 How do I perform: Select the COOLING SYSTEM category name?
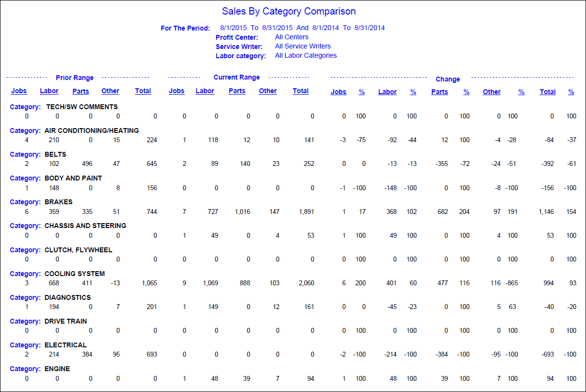[x=75, y=274]
